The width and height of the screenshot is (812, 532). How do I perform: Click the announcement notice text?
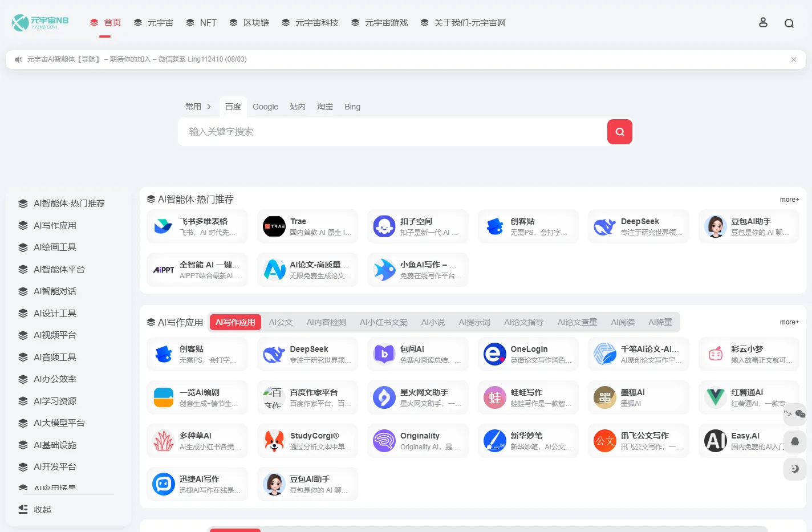[x=136, y=59]
